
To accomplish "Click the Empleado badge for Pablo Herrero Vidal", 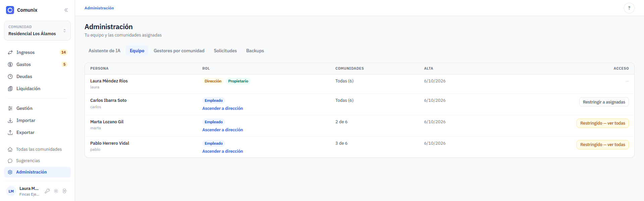I will click(214, 143).
